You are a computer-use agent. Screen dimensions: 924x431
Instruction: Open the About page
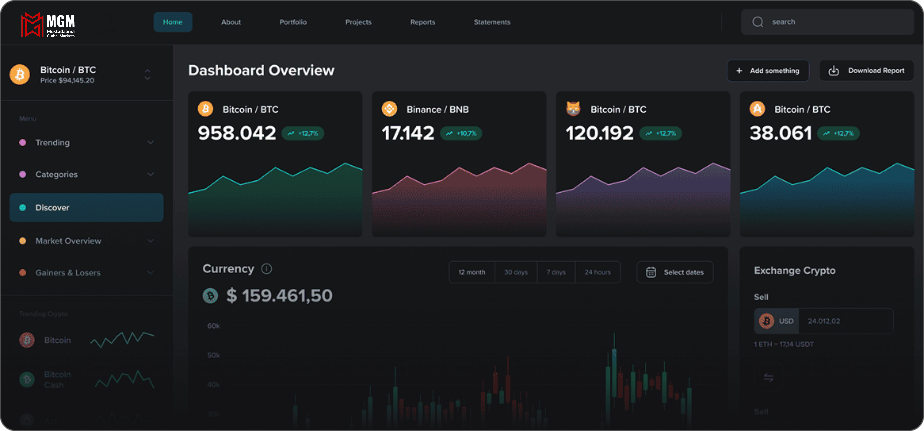pos(231,22)
